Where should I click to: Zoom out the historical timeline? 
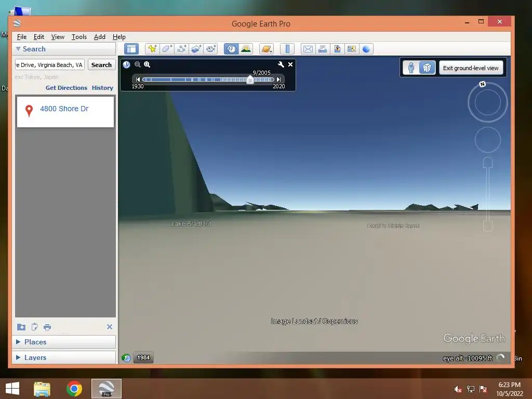coord(137,64)
